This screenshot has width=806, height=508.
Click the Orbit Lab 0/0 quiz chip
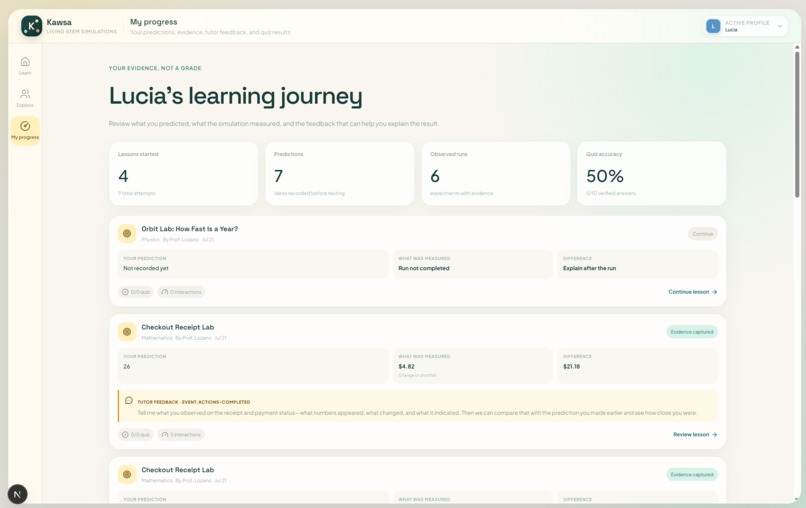tap(136, 292)
